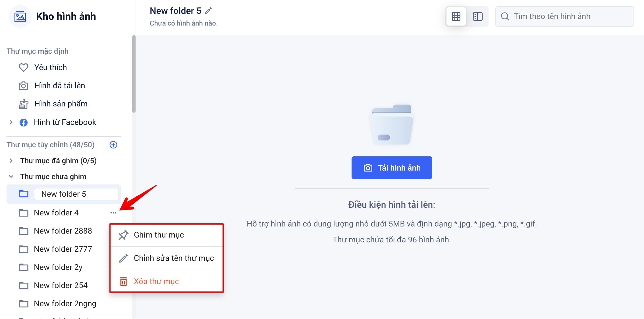The image size is (644, 319).
Task: Open the three-dot menu for New folder 4
Action: click(x=113, y=213)
